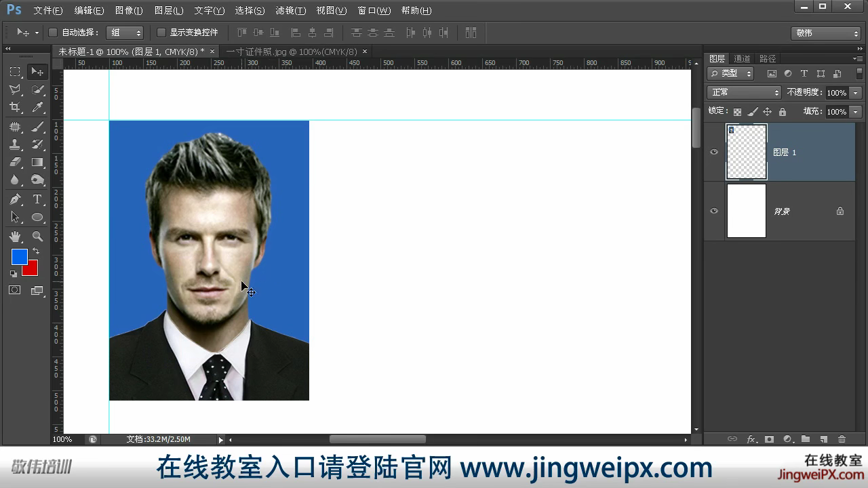Open the 文件 menu
868x488 pixels.
click(x=47, y=11)
